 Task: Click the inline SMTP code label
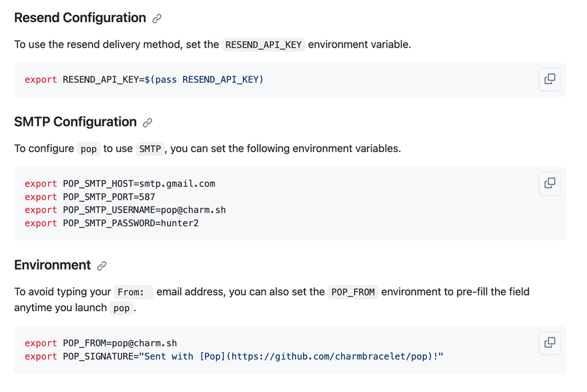click(x=150, y=149)
